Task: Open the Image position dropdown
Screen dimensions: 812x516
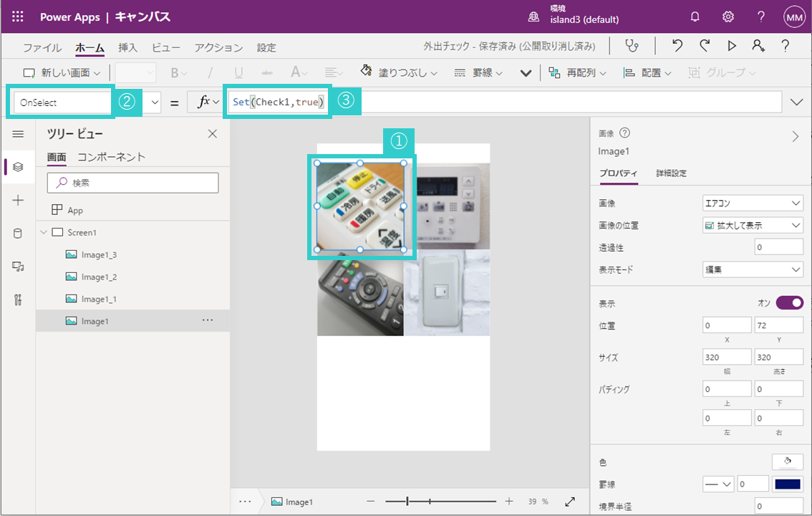Action: [x=753, y=225]
